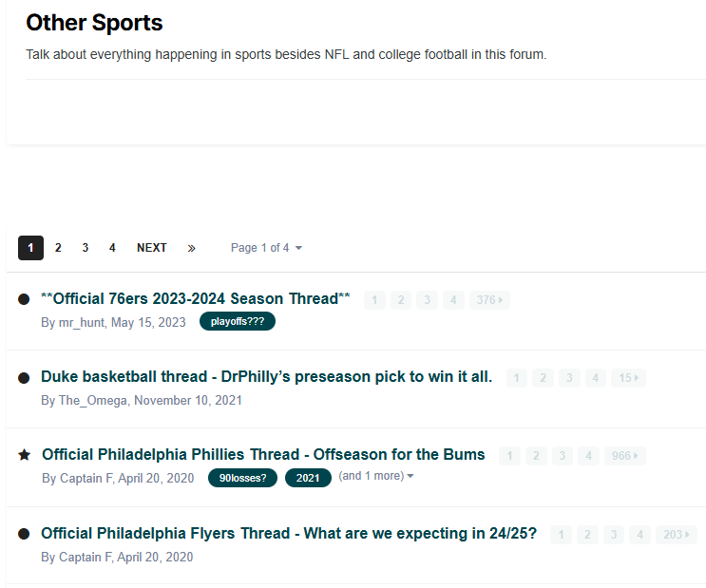Image resolution: width=706 pixels, height=588 pixels.
Task: Open page 3 of Duke basketball thread
Action: [569, 378]
